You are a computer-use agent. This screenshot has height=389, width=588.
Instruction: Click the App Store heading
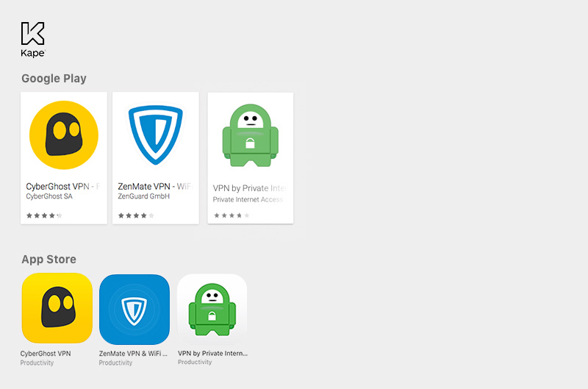pyautogui.click(x=49, y=259)
